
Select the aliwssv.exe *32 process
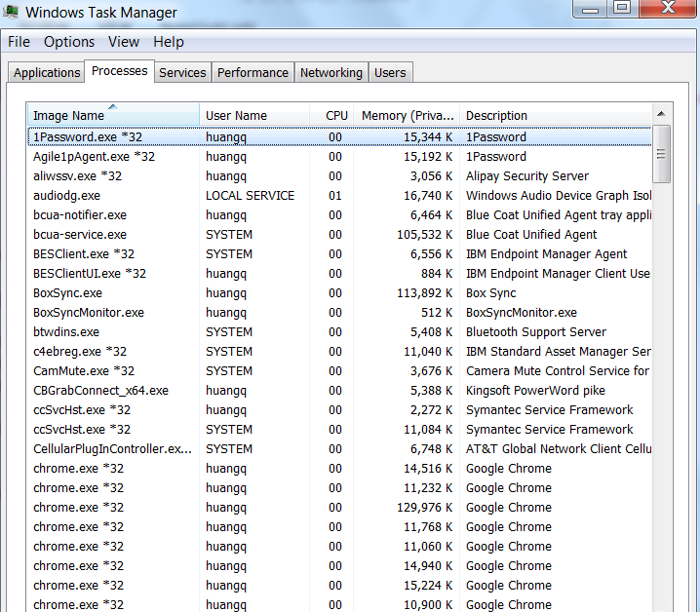click(x=339, y=176)
